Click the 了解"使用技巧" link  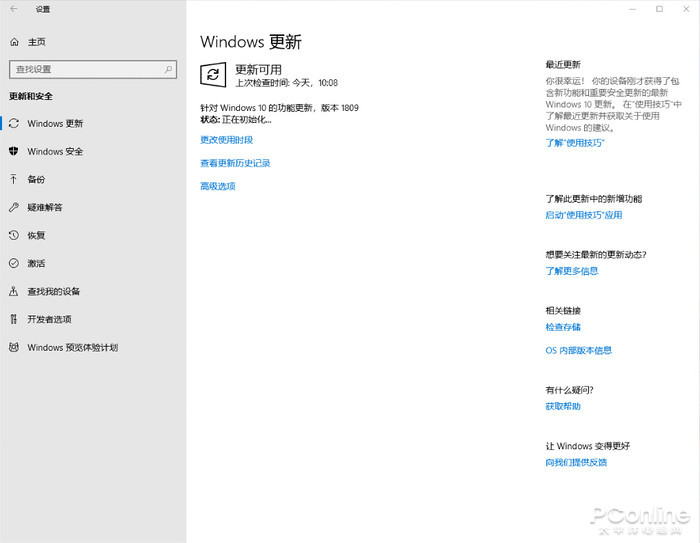(575, 143)
